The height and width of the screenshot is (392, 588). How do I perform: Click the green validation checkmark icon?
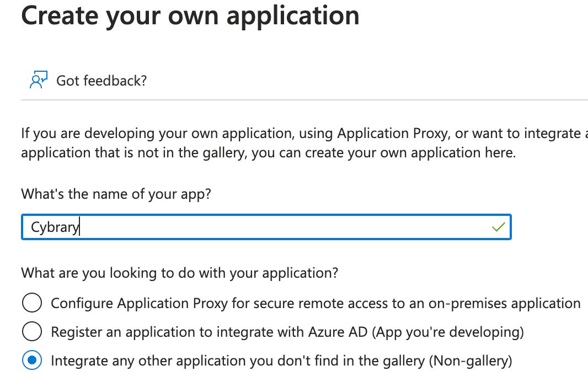coord(499,227)
